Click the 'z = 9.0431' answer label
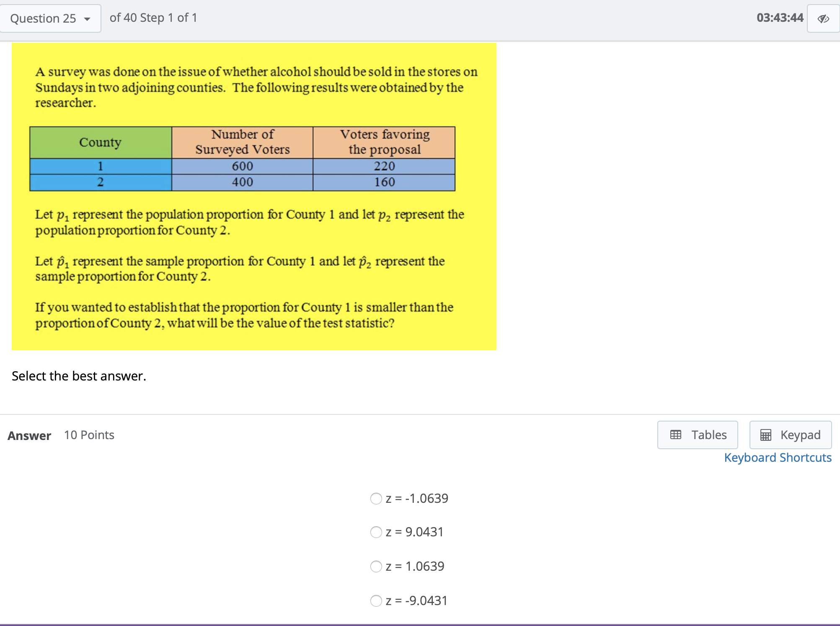Screen dimensions: 840x626 coord(414,532)
